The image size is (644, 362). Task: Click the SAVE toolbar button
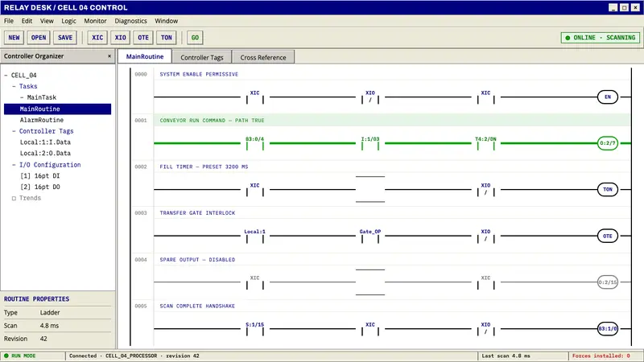[65, 37]
